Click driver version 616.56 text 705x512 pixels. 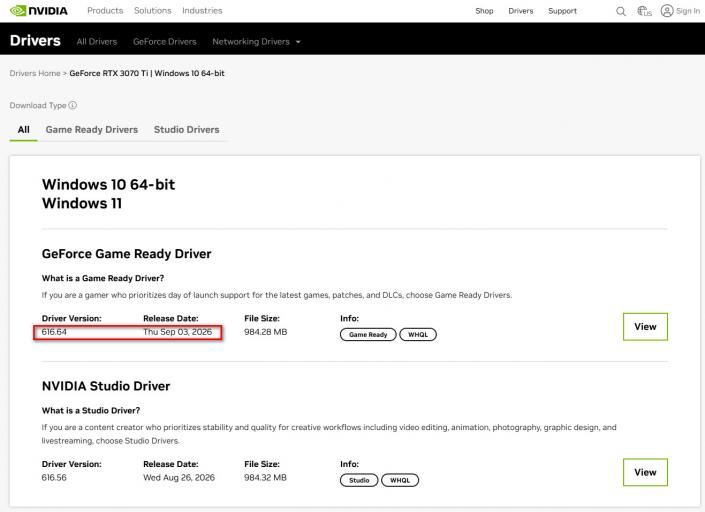[54, 477]
